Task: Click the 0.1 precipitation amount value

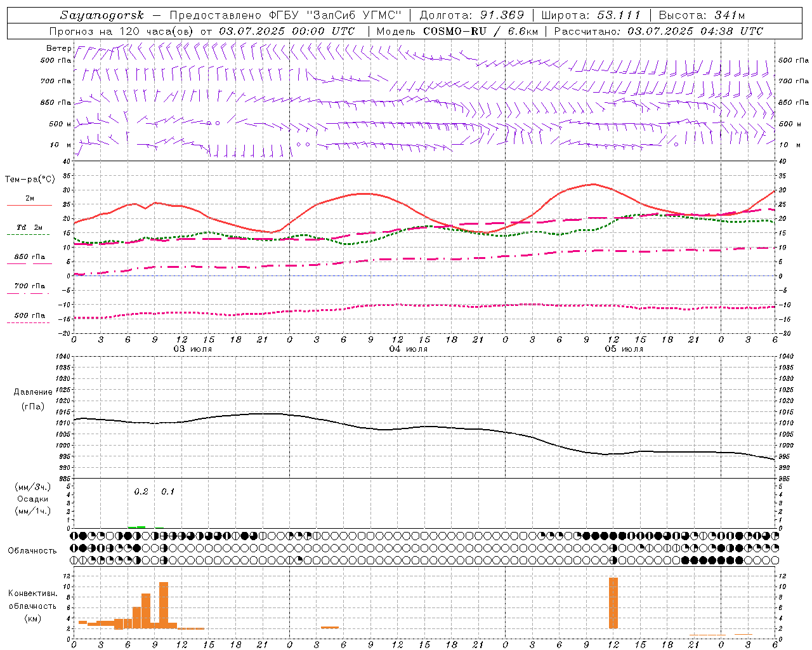Action: tap(167, 492)
